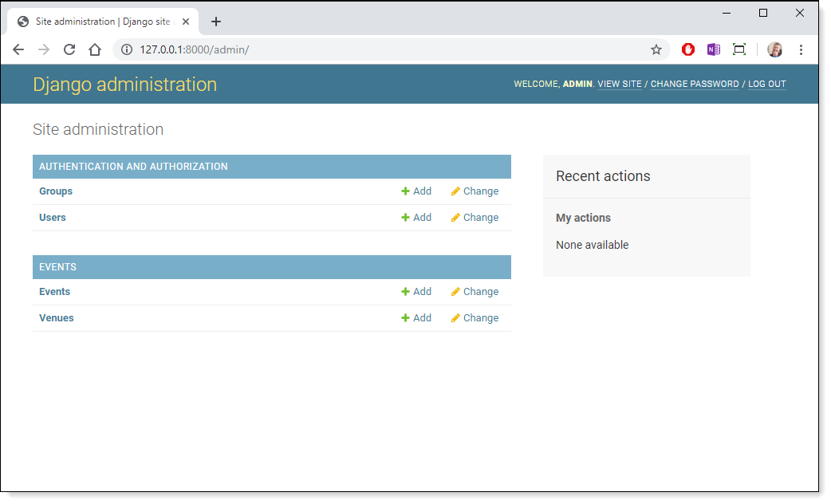The image size is (831, 504).
Task: Open a new browser tab with plus
Action: [215, 22]
